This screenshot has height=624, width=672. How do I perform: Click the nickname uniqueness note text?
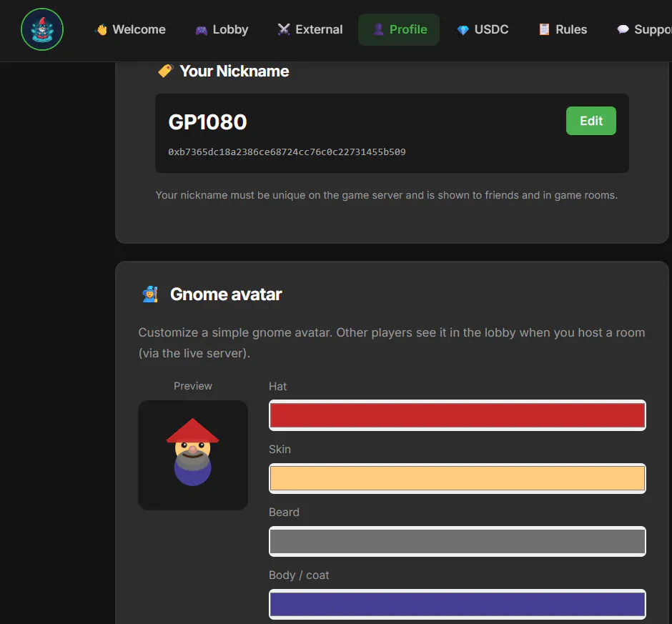[387, 195]
